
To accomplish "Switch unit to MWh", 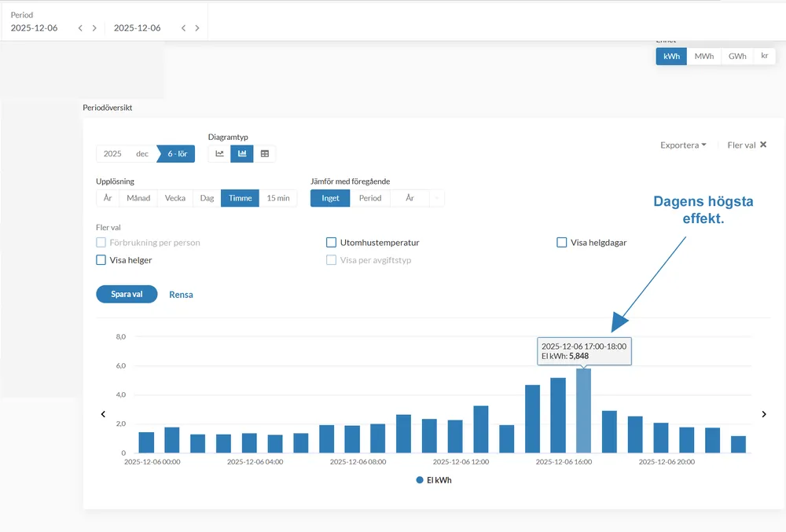I will click(703, 57).
